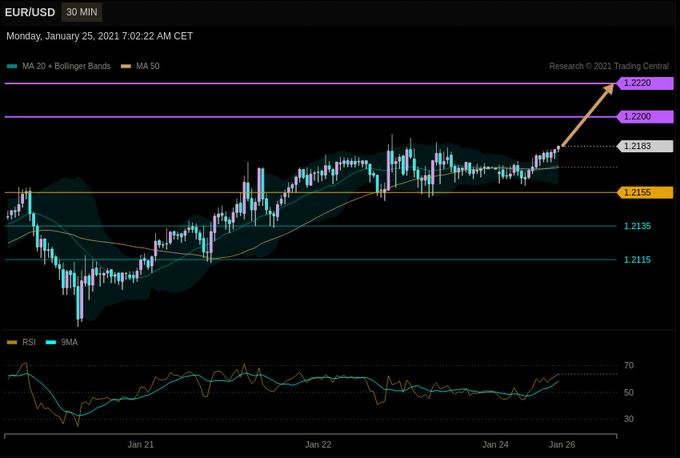The width and height of the screenshot is (680, 458).
Task: Click the gold RSI legend swatch
Action: click(12, 343)
